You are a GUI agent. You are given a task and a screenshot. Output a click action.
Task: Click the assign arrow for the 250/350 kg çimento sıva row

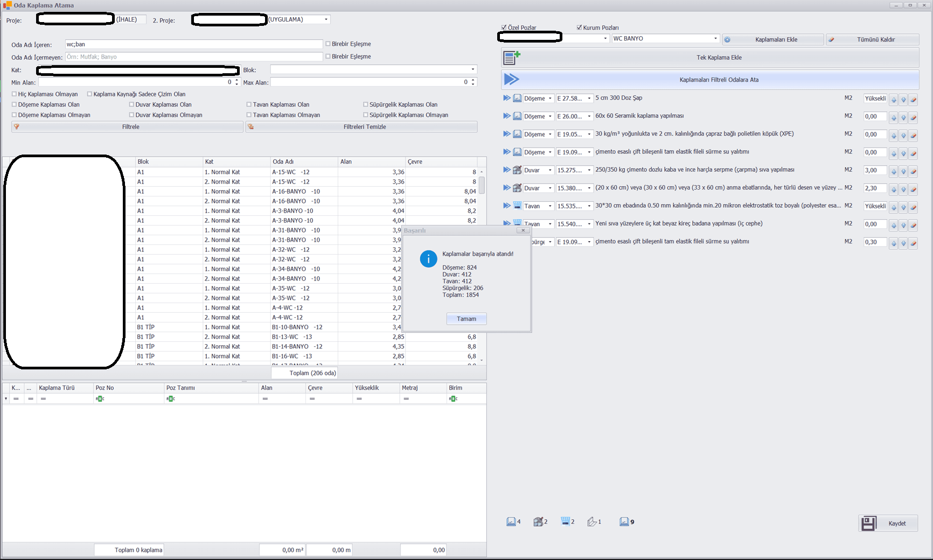click(507, 170)
